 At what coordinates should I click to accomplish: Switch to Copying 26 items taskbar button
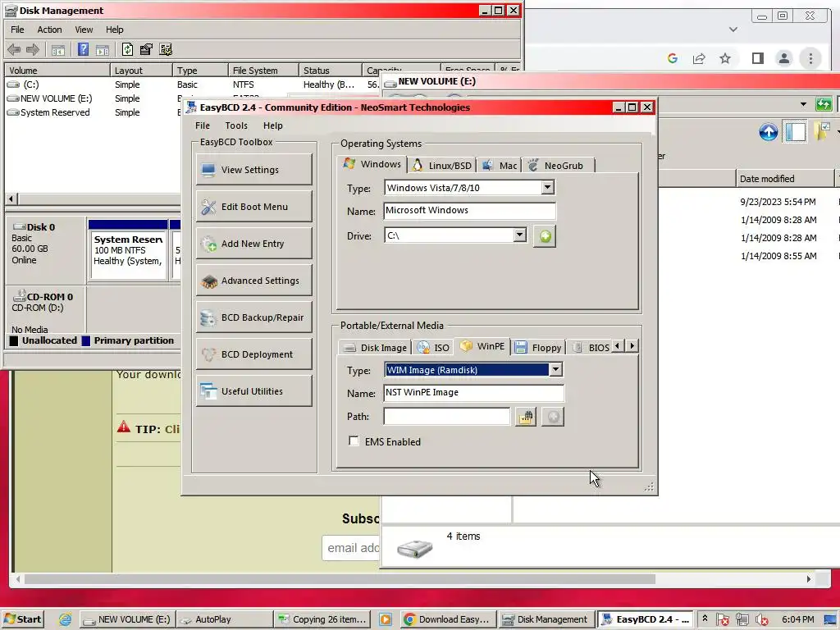(x=322, y=619)
